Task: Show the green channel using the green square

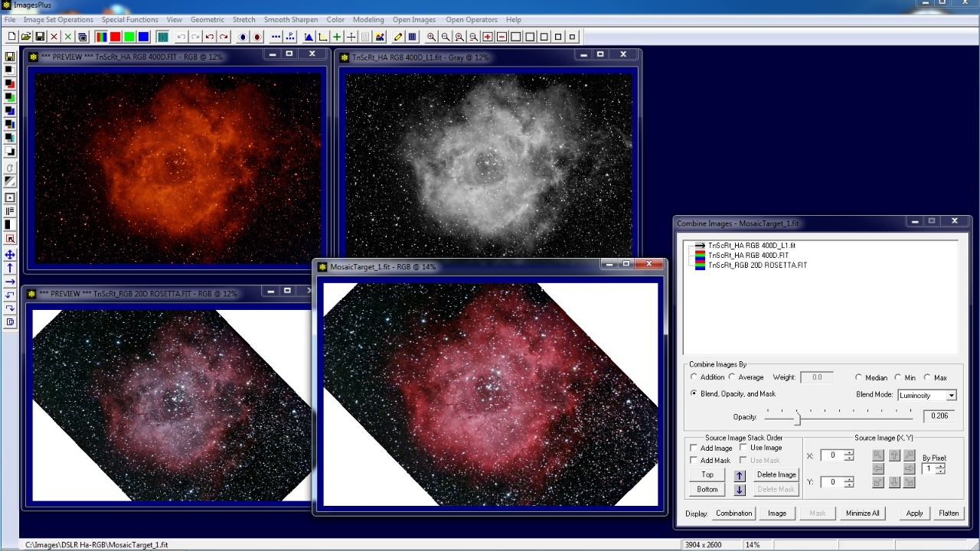Action: [x=129, y=37]
